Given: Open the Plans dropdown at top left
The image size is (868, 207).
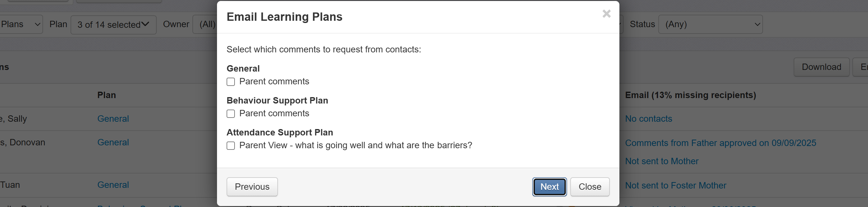Looking at the screenshot, I should [20, 25].
